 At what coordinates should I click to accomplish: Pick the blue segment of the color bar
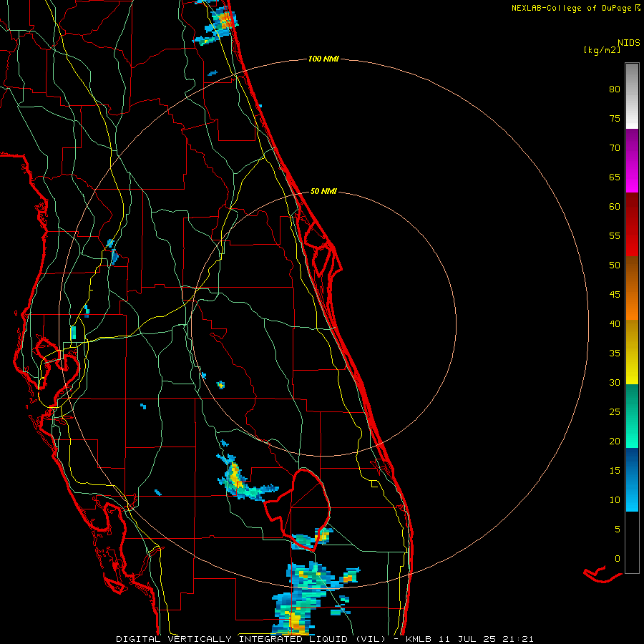tap(632, 479)
